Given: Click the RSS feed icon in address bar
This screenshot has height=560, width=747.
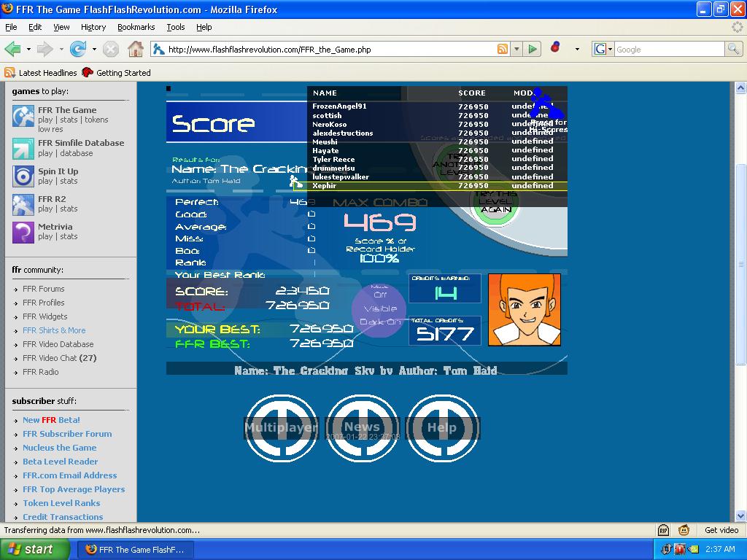Looking at the screenshot, I should tap(502, 49).
